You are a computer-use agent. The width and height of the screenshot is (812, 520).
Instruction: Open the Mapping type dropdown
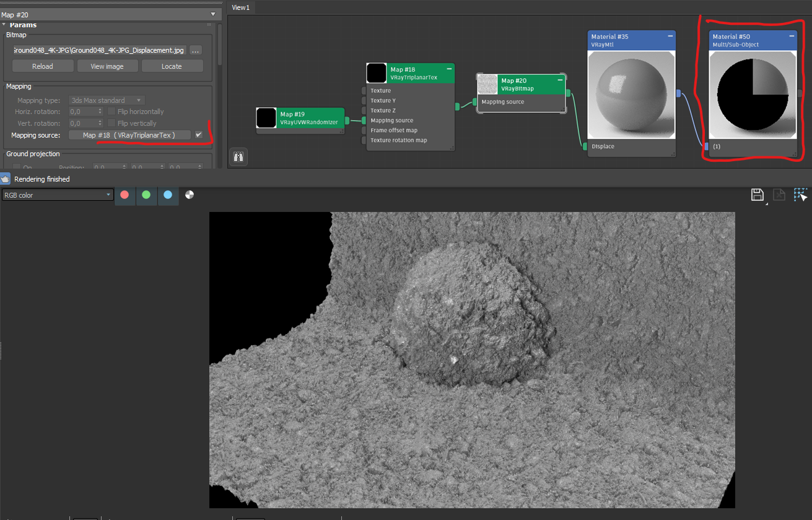point(107,100)
